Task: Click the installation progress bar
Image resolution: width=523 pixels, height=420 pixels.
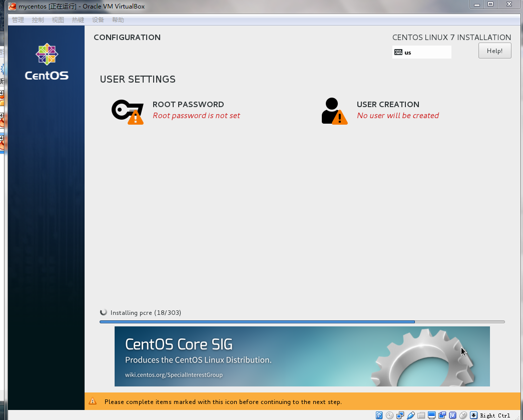Action: [x=302, y=322]
